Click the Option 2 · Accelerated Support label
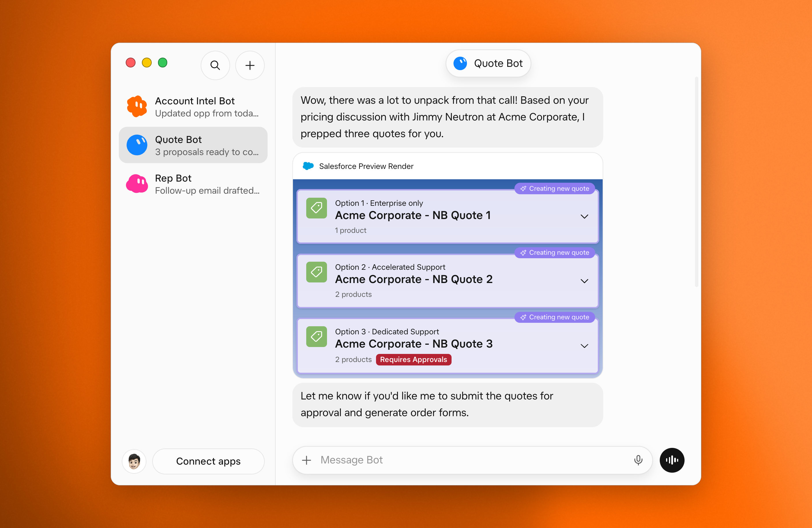 pyautogui.click(x=390, y=267)
